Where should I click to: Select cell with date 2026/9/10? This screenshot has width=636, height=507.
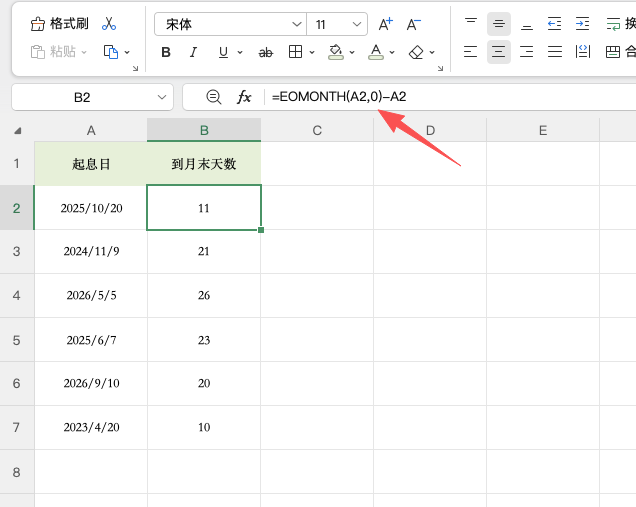91,383
